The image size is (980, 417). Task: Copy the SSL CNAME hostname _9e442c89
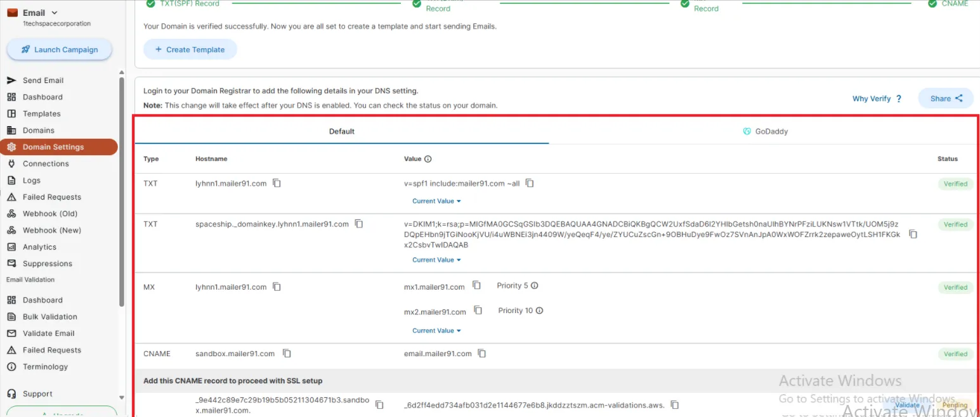click(379, 404)
